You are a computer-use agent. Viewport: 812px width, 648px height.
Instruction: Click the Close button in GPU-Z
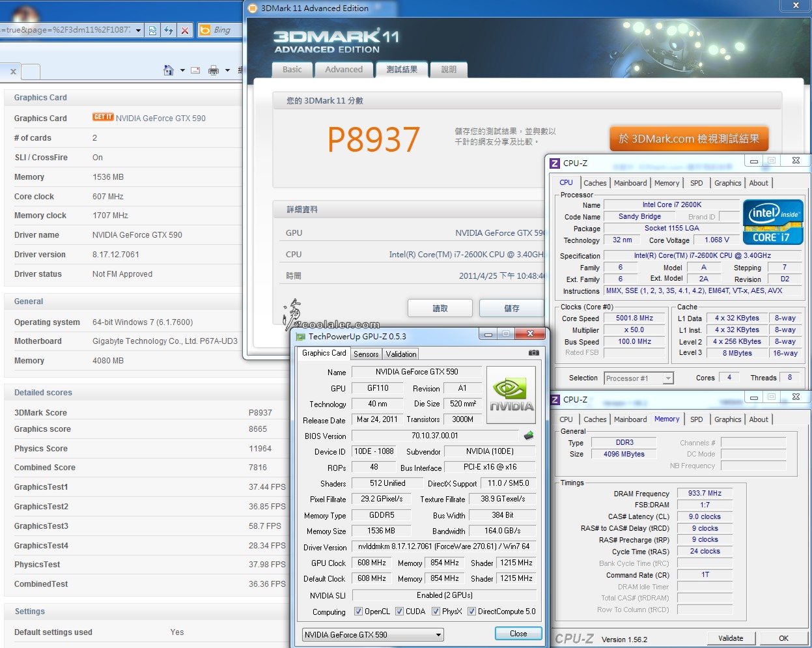(518, 634)
